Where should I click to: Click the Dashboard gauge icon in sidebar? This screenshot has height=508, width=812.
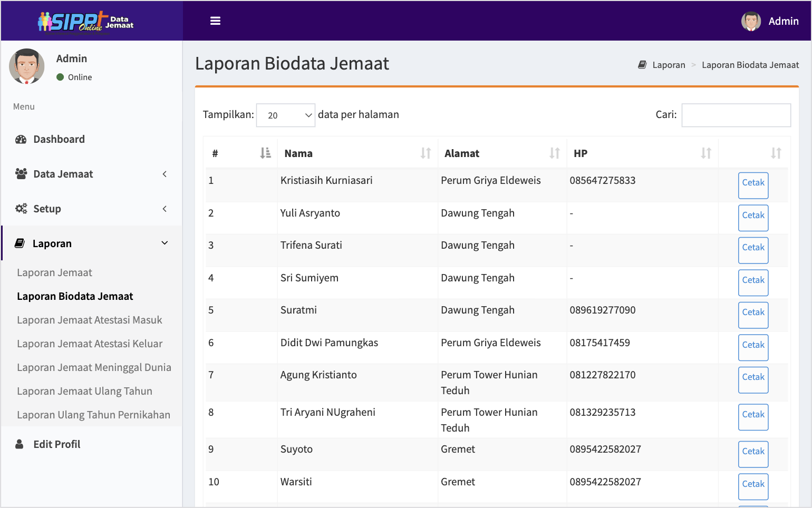click(21, 140)
